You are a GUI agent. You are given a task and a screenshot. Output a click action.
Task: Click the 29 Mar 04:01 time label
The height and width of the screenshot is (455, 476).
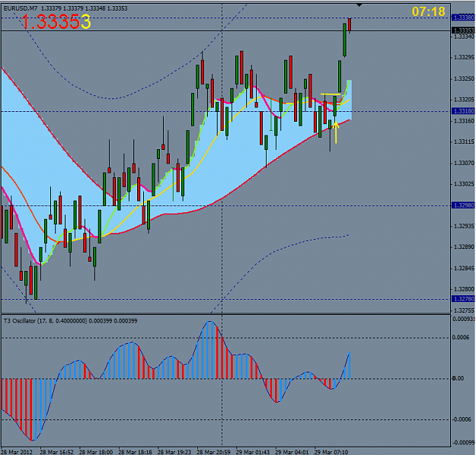tap(292, 452)
